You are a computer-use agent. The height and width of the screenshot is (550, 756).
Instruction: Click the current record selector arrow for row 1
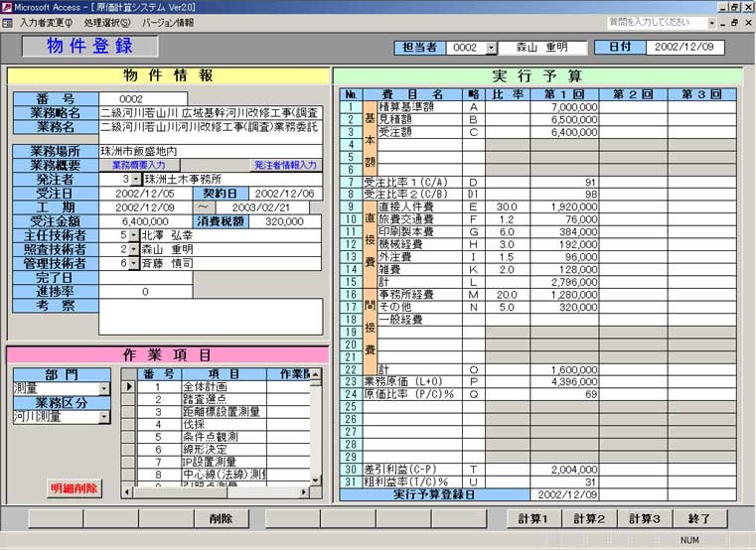(128, 387)
